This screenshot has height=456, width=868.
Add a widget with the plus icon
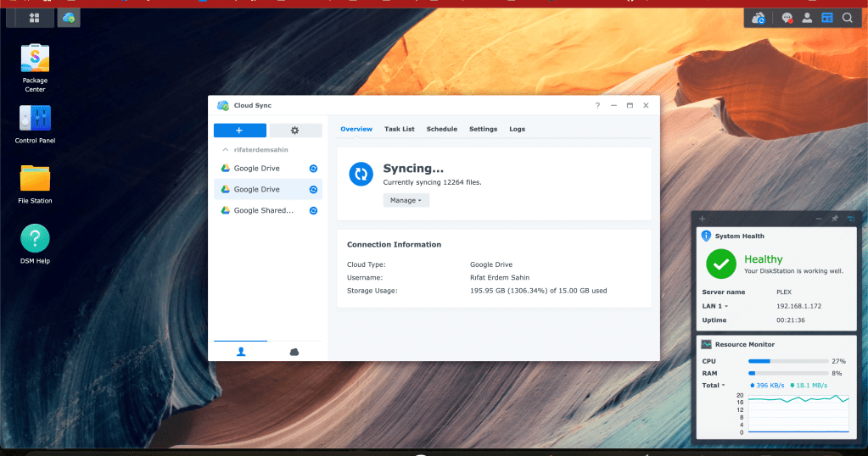[x=702, y=219]
